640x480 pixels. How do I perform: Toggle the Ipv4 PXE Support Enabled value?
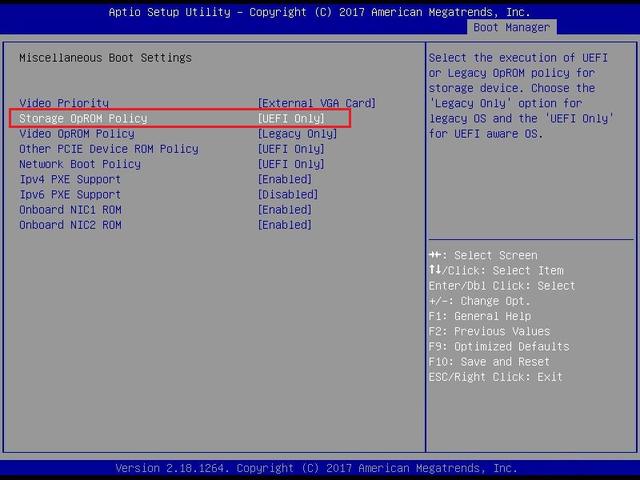click(x=284, y=179)
